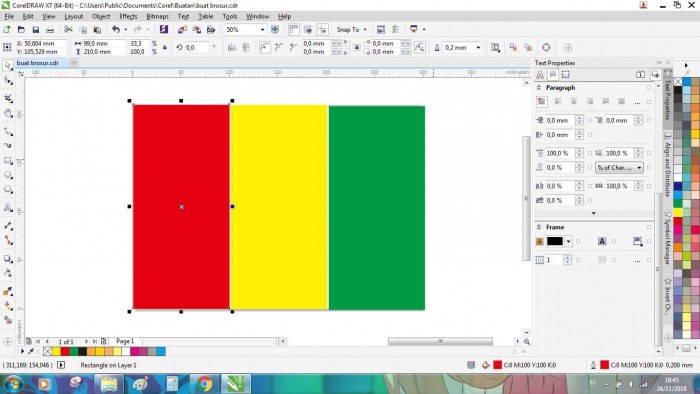Toggle Show Grid icon
Screen dimensions: 700x394
(x=308, y=29)
